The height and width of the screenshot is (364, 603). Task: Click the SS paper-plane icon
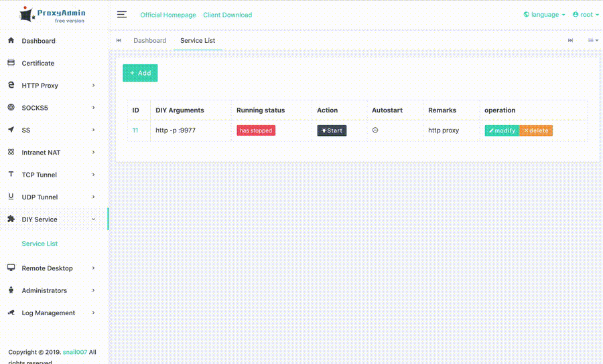click(x=11, y=129)
